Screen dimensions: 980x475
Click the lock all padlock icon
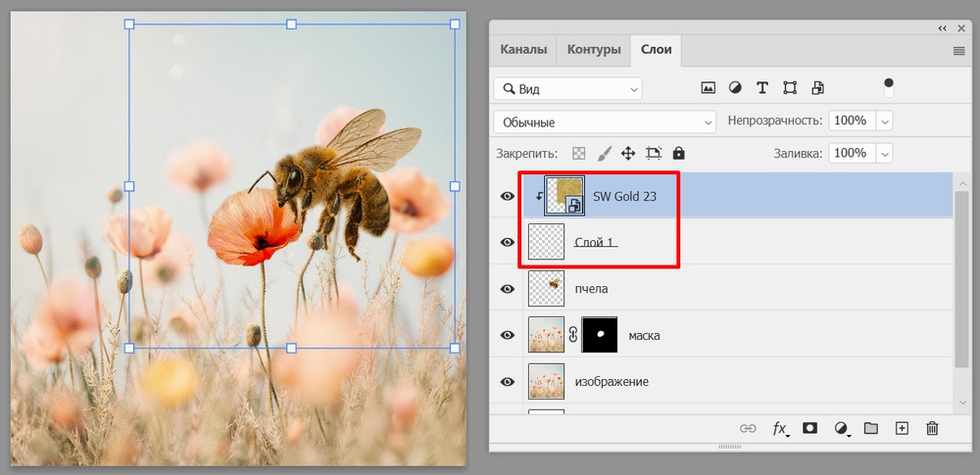click(679, 154)
